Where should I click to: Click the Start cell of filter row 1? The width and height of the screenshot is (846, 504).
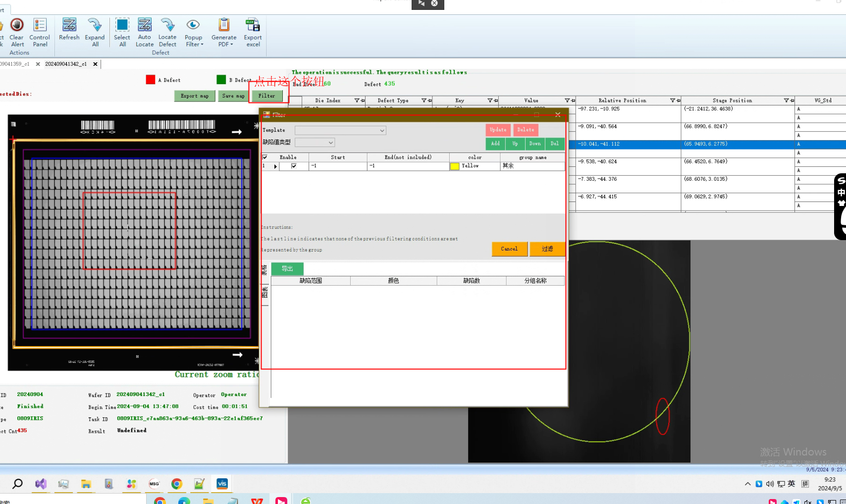click(x=338, y=166)
